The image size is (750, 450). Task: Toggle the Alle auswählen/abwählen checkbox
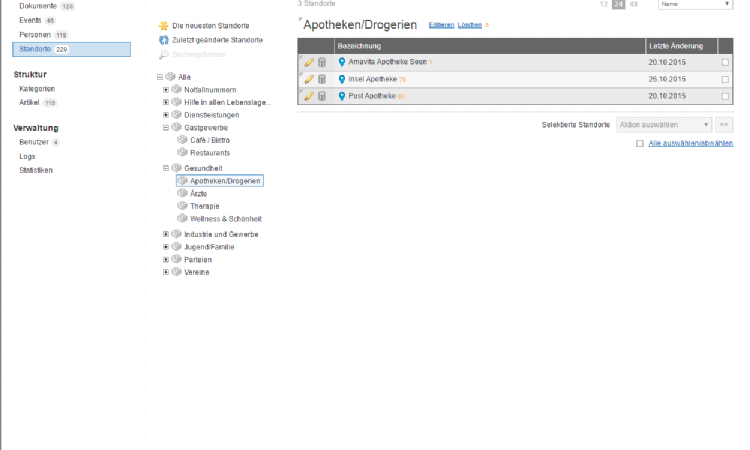[x=640, y=144]
